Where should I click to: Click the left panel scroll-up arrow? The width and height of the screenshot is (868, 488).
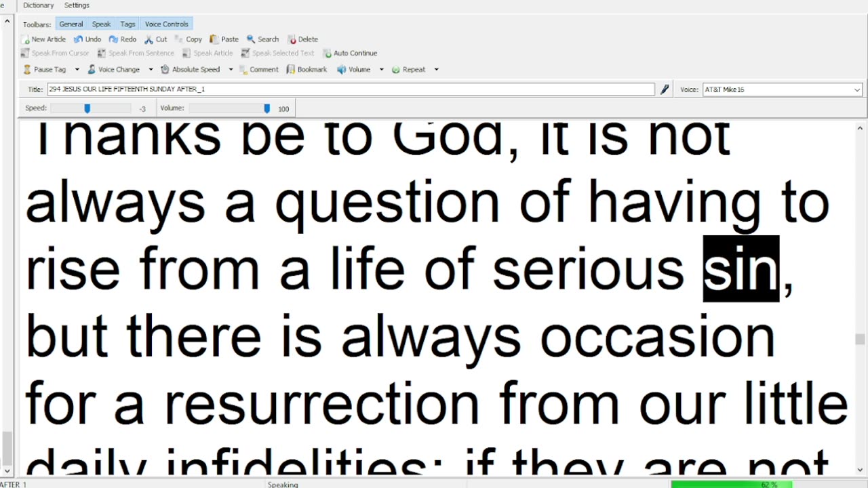click(7, 21)
